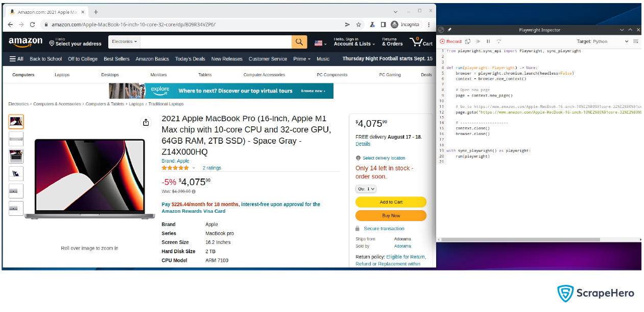Select Laptops in the Computers sub-navigation
The width and height of the screenshot is (644, 312).
coord(62,75)
